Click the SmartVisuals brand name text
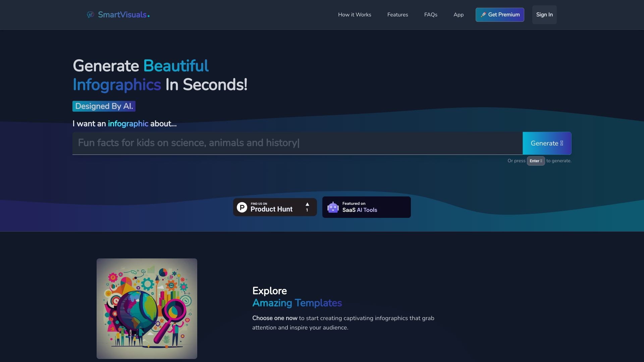Viewport: 644px width, 362px height. (x=122, y=15)
